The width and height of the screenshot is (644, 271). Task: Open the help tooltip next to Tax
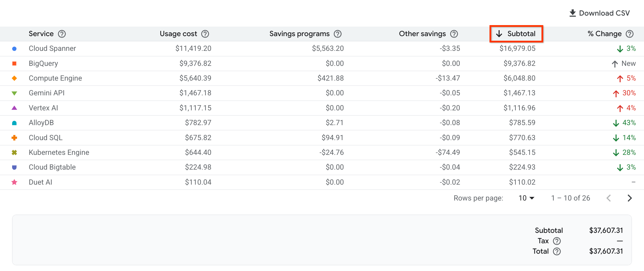[x=557, y=241]
